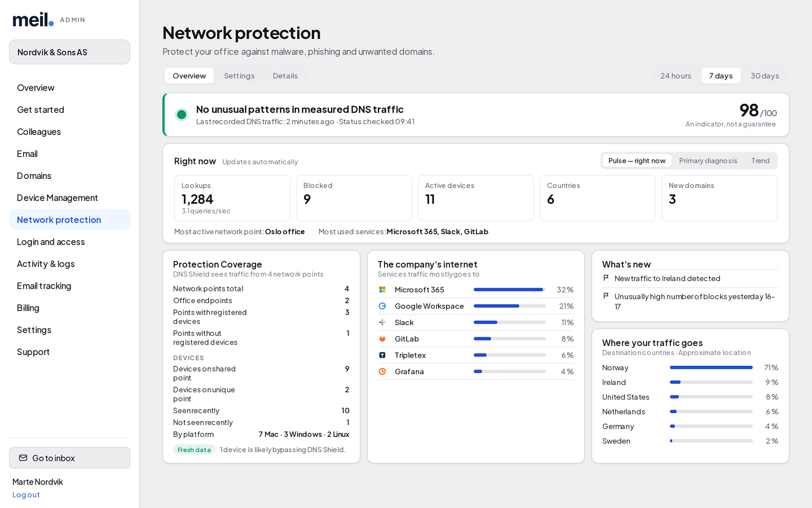Click the Log out link
This screenshot has height=508, width=812.
coord(26,494)
